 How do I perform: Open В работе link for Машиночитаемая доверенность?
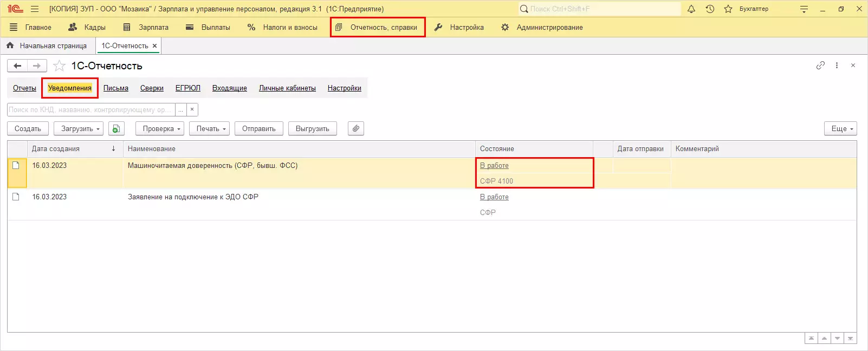(494, 166)
